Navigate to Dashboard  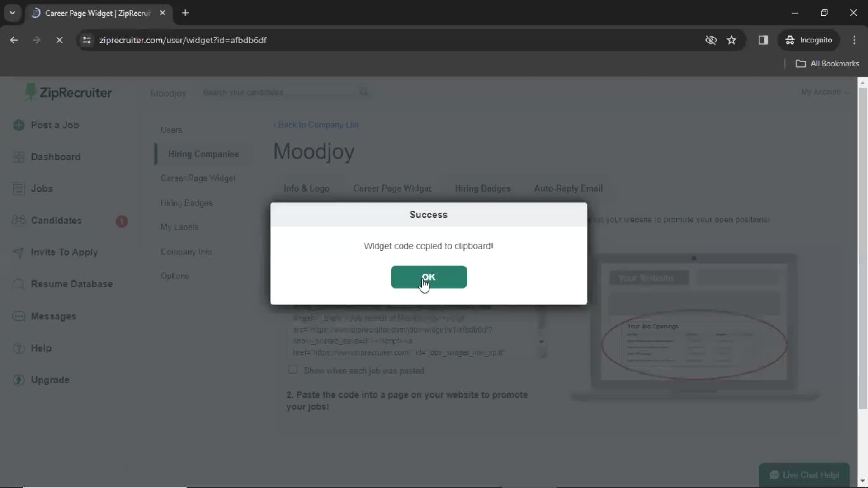(56, 157)
